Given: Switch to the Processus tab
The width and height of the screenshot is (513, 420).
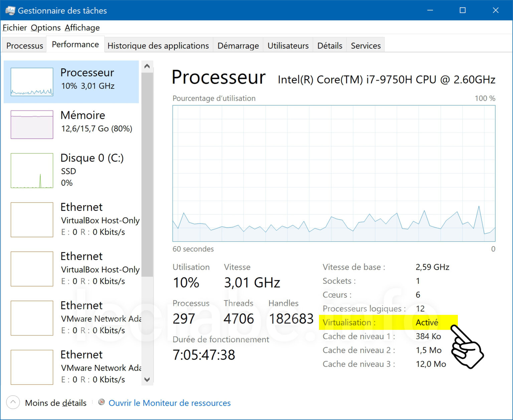Looking at the screenshot, I should [x=25, y=45].
